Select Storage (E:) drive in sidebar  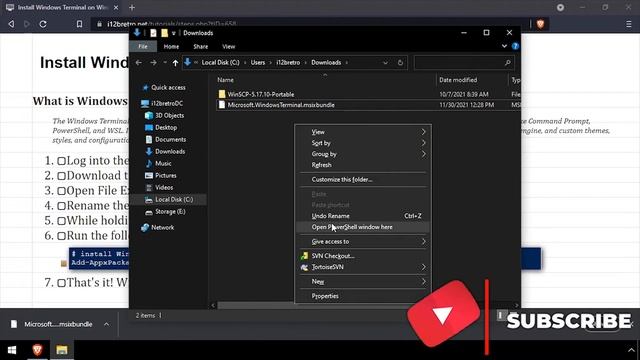pos(170,211)
